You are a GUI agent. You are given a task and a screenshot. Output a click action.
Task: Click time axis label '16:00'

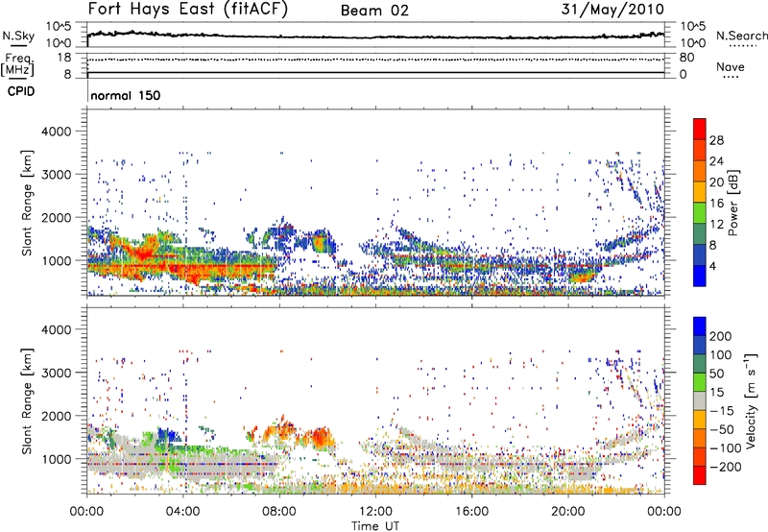click(x=471, y=512)
